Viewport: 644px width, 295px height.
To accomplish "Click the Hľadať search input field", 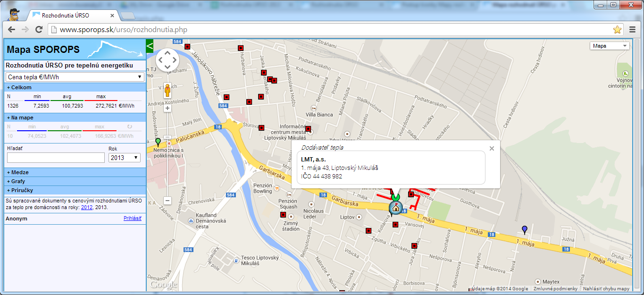I will 56,158.
